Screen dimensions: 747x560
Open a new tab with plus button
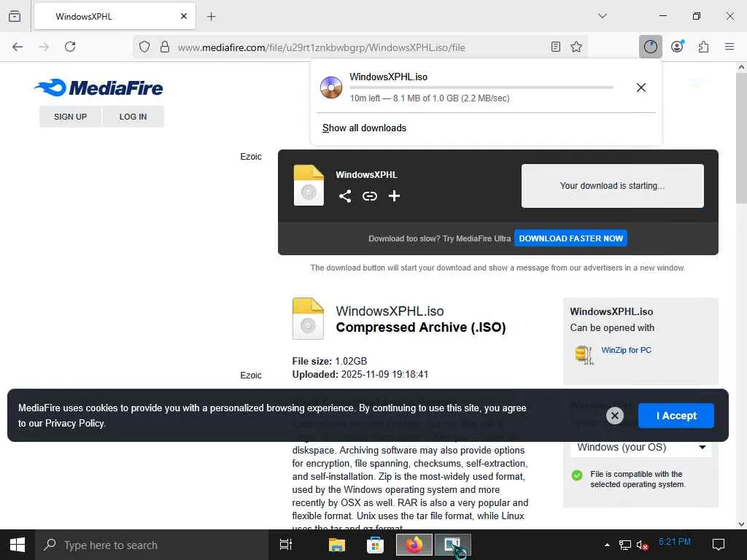(x=211, y=17)
